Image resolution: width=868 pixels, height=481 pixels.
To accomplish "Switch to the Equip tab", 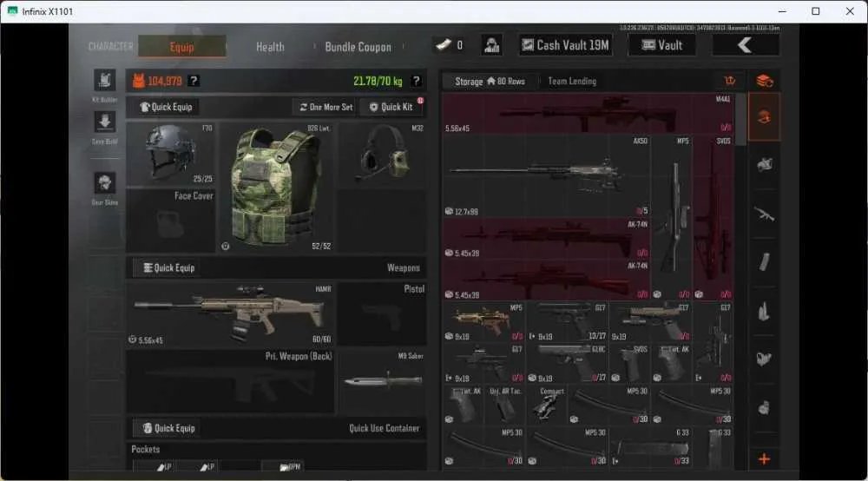I will [x=182, y=47].
